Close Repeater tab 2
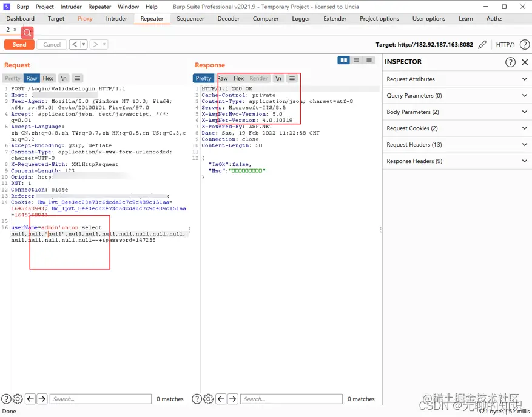 pyautogui.click(x=15, y=30)
